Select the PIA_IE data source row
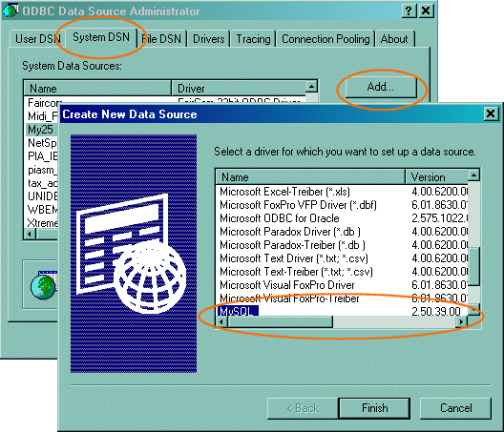Screen dimensions: 504x432 [42, 156]
